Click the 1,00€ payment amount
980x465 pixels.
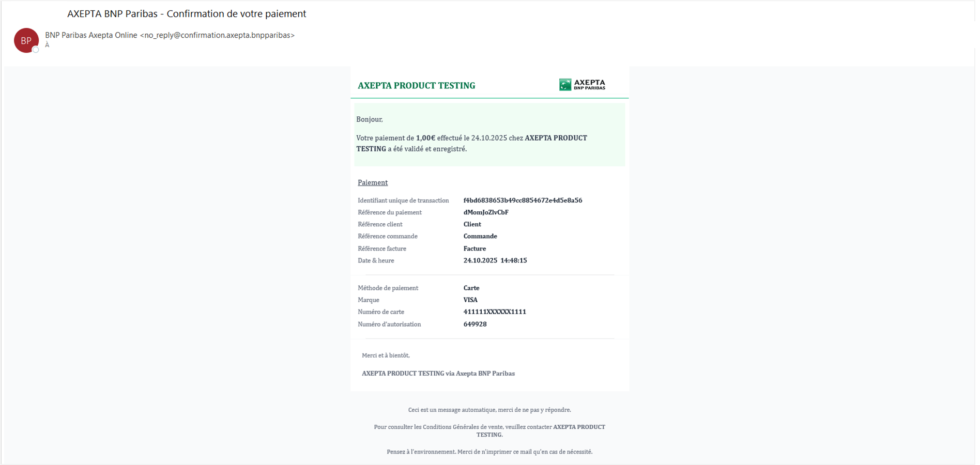coord(425,138)
